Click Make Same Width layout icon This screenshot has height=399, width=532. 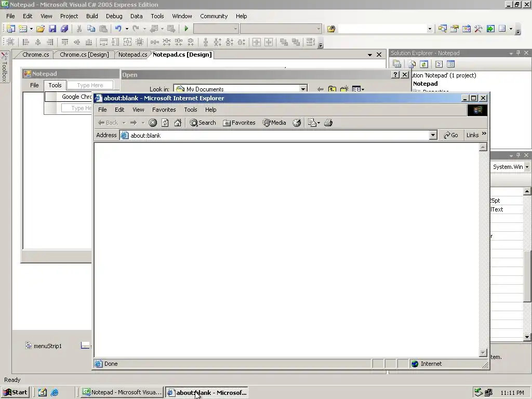pyautogui.click(x=103, y=42)
